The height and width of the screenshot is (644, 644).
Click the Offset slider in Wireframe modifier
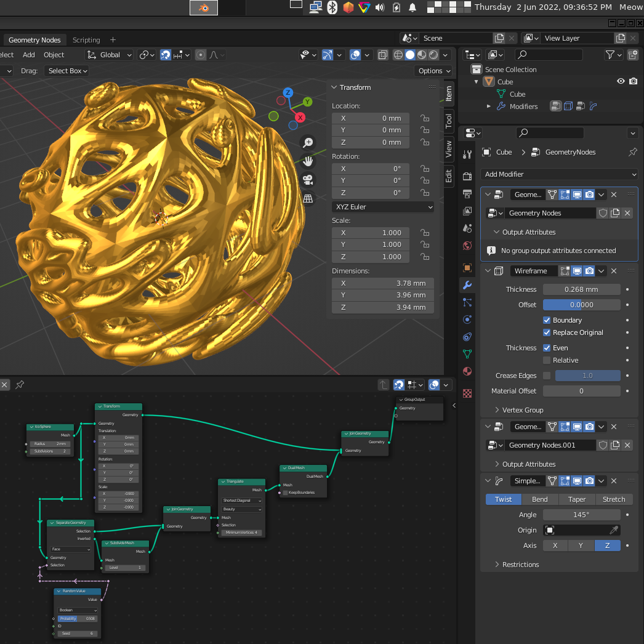581,305
